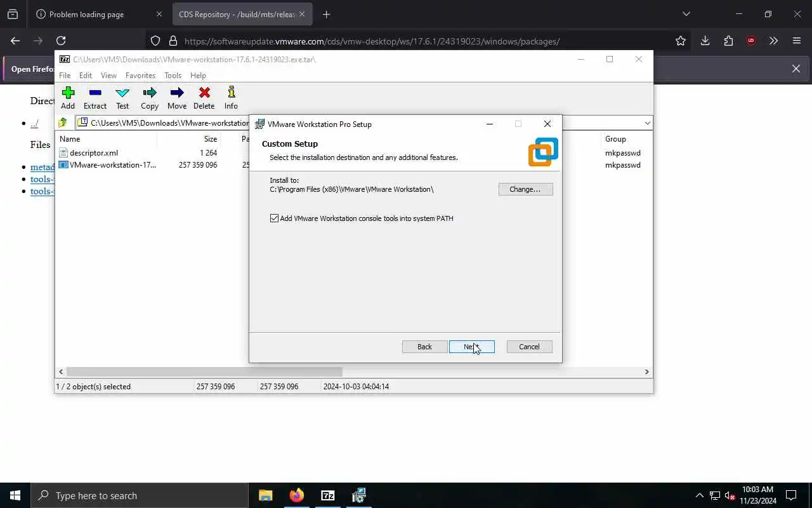812x508 pixels.
Task: Click the Copy icon in 7-Zip toolbar
Action: click(x=150, y=93)
